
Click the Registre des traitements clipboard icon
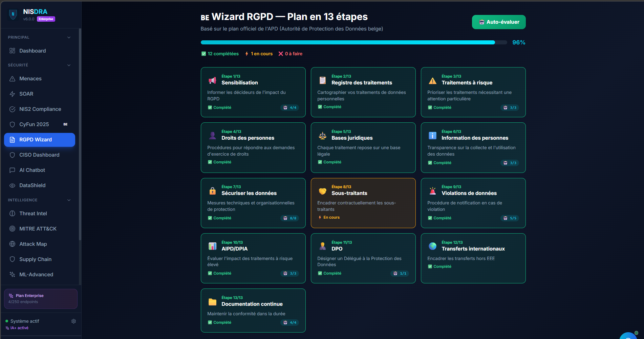(322, 80)
